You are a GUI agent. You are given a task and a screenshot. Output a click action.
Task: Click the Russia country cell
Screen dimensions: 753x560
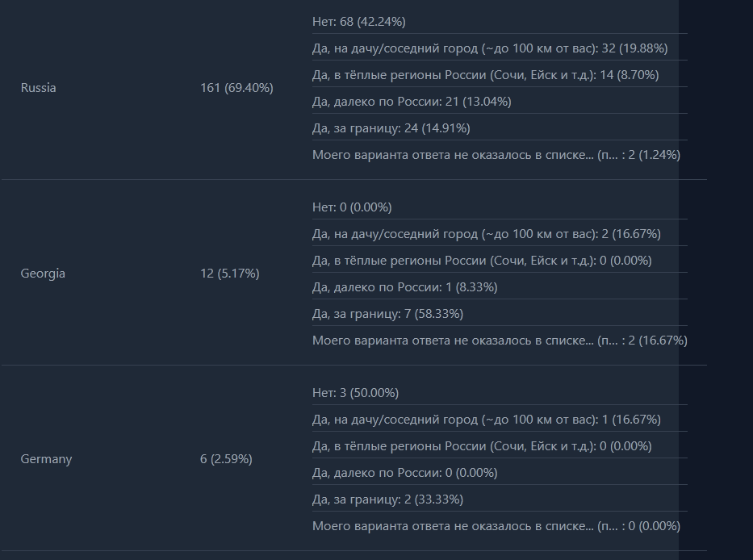39,88
